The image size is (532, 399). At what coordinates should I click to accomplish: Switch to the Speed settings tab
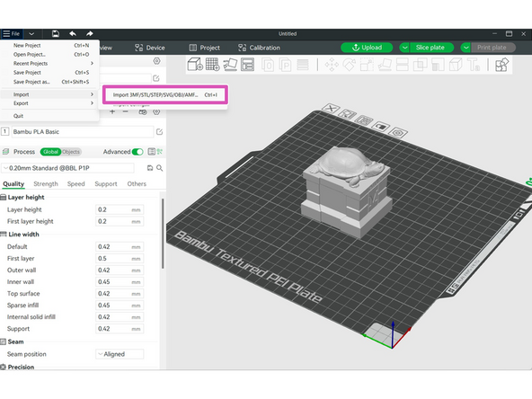76,183
